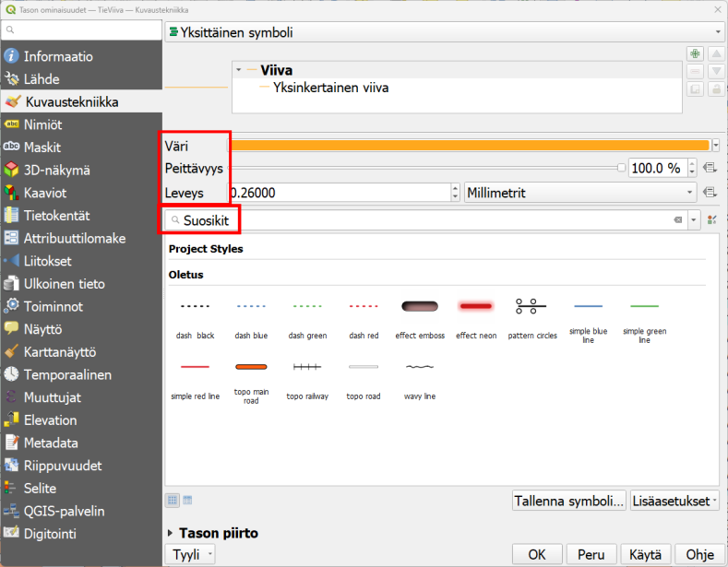
Task: Pick the wavy line symbol
Action: pos(420,367)
